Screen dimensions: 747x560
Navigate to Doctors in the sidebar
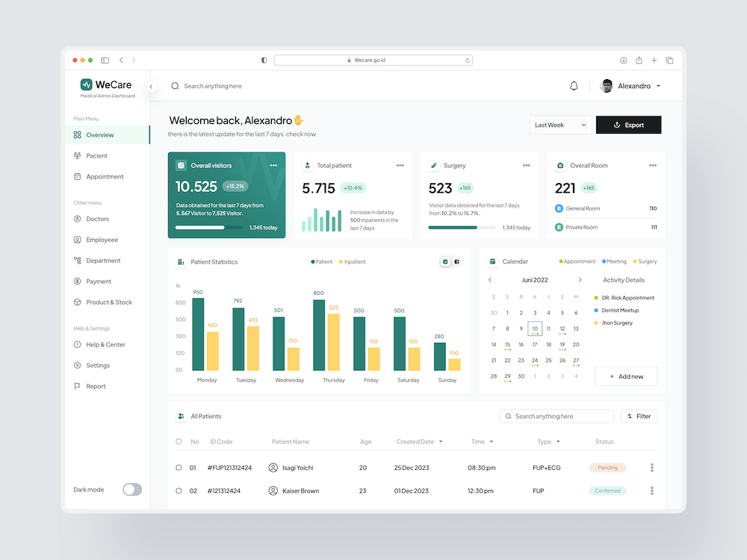pos(97,220)
